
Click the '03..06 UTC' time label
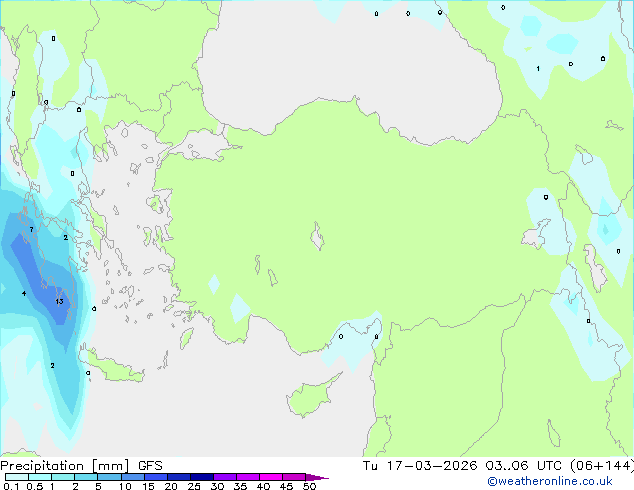click(524, 466)
